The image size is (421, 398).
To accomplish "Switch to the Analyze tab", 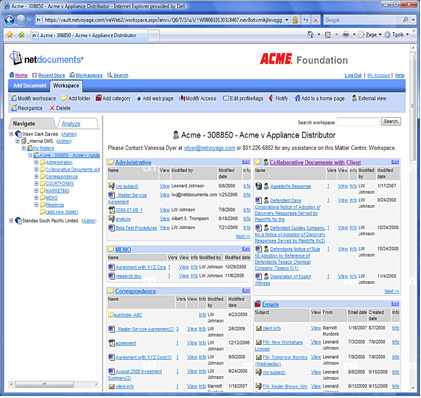I will 71,124.
